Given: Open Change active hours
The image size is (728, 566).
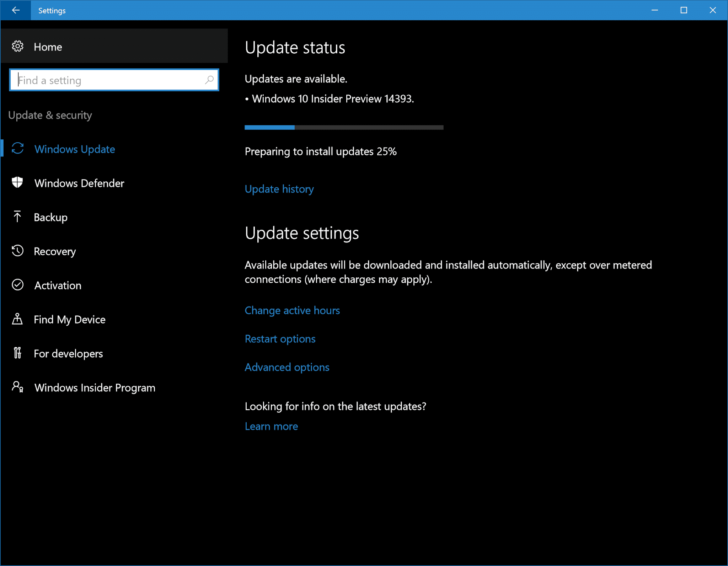Looking at the screenshot, I should point(292,310).
